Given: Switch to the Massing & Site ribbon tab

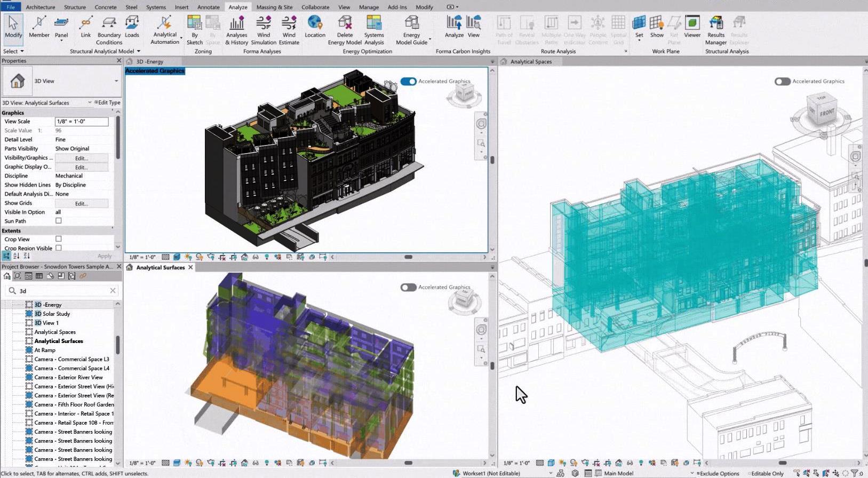Looking at the screenshot, I should click(x=274, y=7).
